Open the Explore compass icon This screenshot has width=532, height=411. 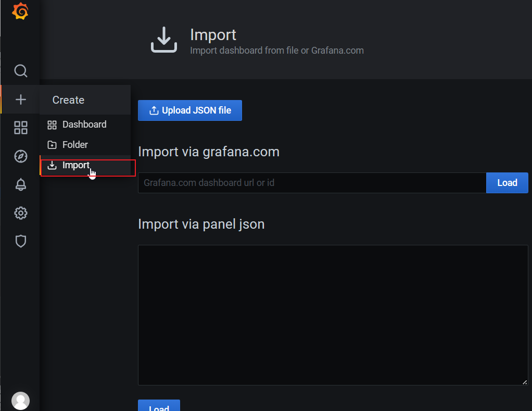21,156
